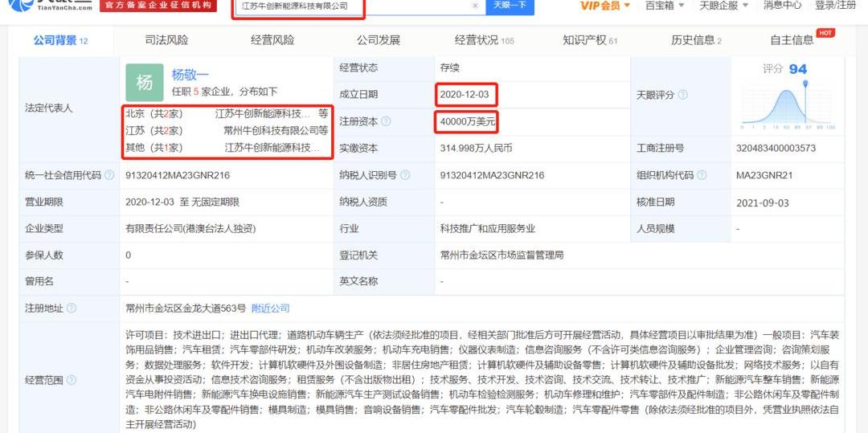The width and height of the screenshot is (868, 433).
Task: Open the 司法风险 tab
Action: pos(166,40)
